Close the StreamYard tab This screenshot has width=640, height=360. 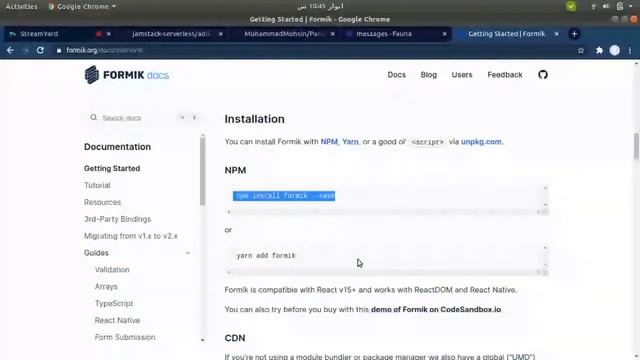109,34
